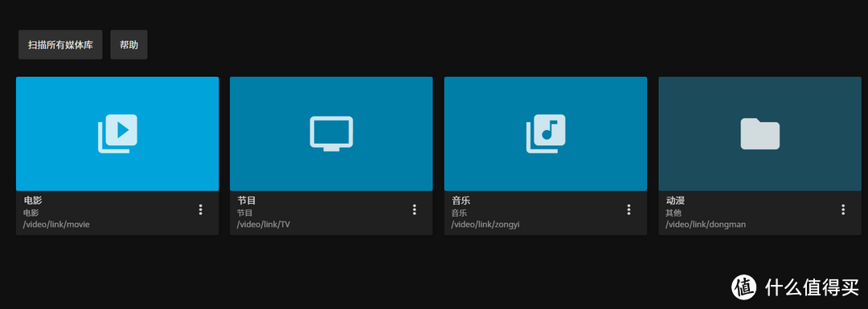Open the three-dot menu for 电影 library
The width and height of the screenshot is (868, 309).
tap(200, 209)
